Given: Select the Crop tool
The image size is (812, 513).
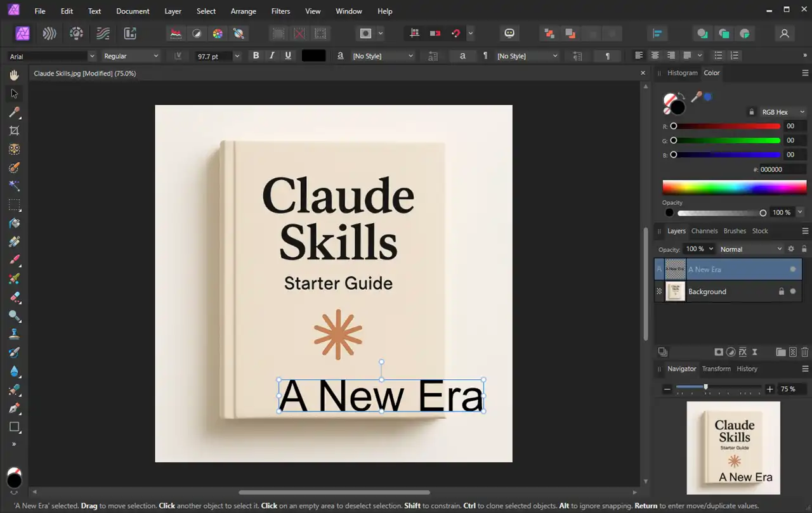Looking at the screenshot, I should 14,131.
